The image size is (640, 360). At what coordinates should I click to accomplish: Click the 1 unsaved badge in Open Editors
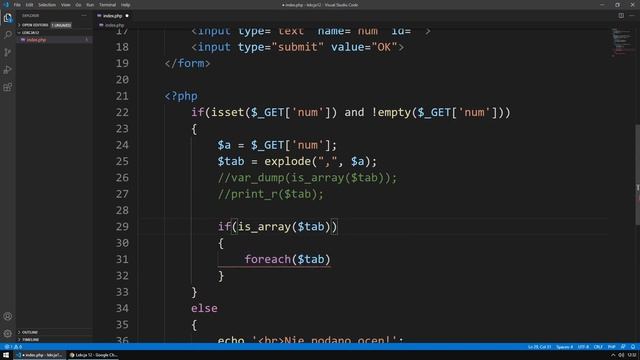[x=61, y=25]
